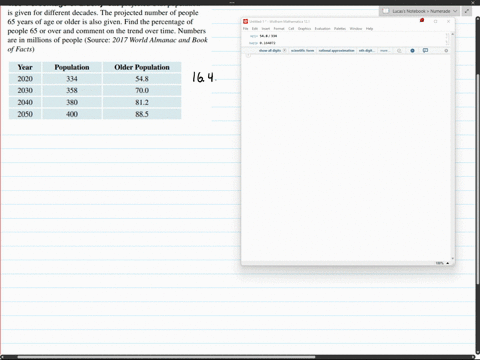
Task: Dismiss the 'show all digits' suggestion with its x
Action: pyautogui.click(x=284, y=51)
